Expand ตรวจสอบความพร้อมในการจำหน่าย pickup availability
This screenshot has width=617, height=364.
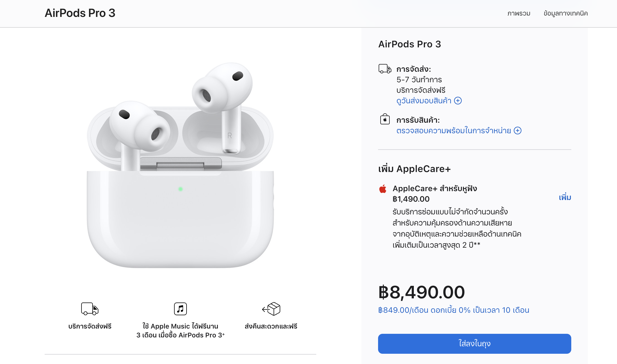[x=453, y=131]
